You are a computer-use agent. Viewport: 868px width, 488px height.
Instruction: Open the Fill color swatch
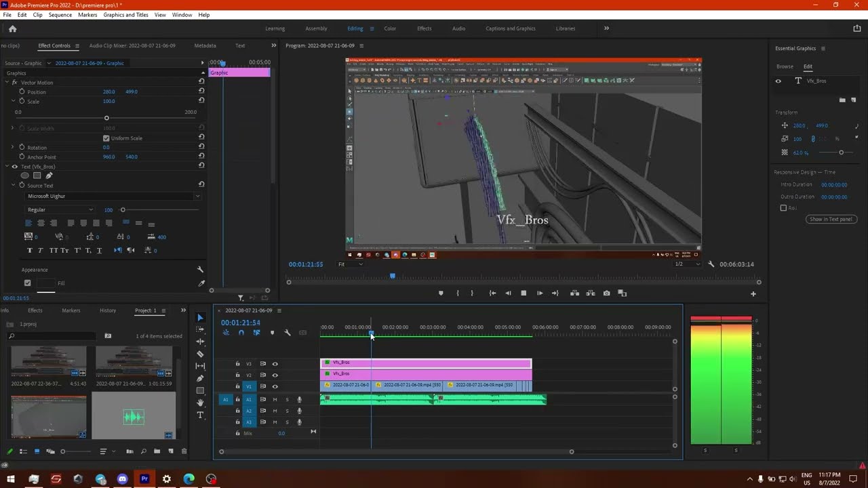(45, 283)
